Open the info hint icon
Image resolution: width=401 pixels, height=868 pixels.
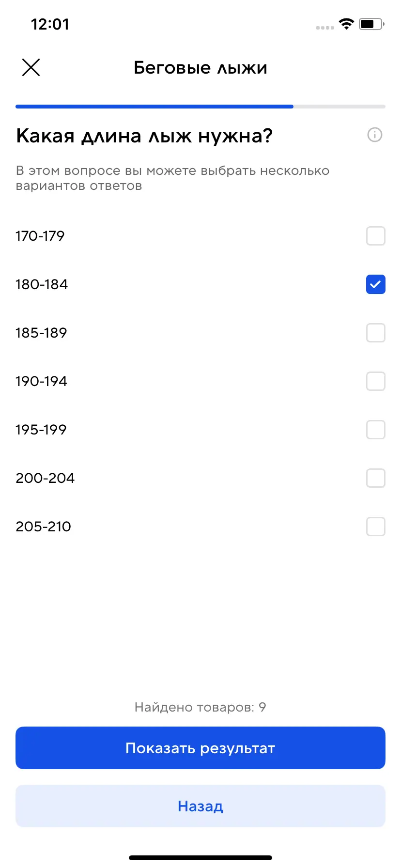(375, 135)
